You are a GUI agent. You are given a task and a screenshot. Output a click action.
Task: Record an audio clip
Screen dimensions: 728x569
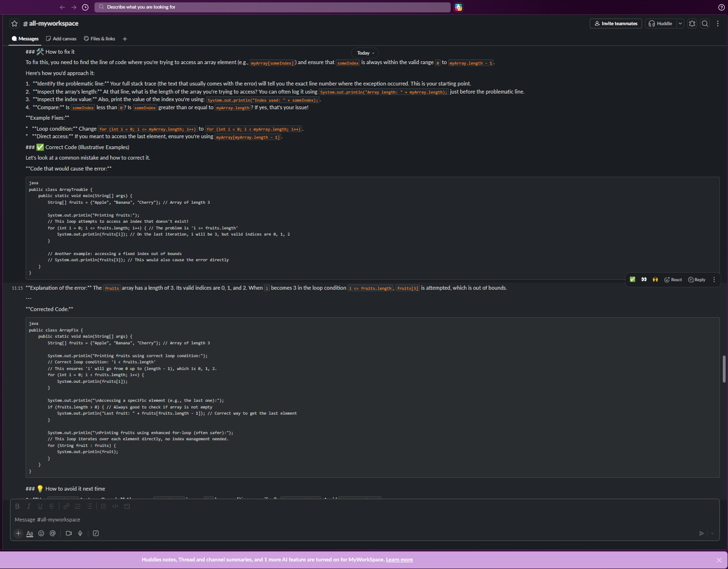(80, 533)
